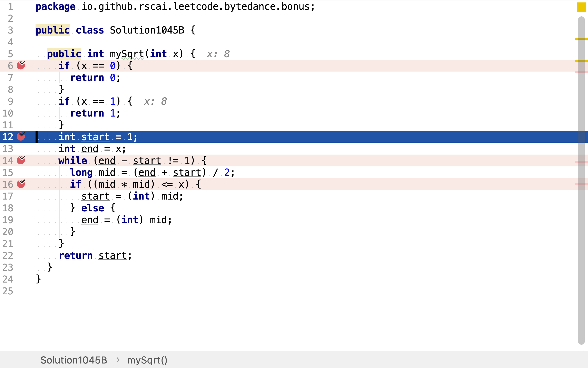
Task: Toggle the breakpoint on line 16
Action: point(21,184)
